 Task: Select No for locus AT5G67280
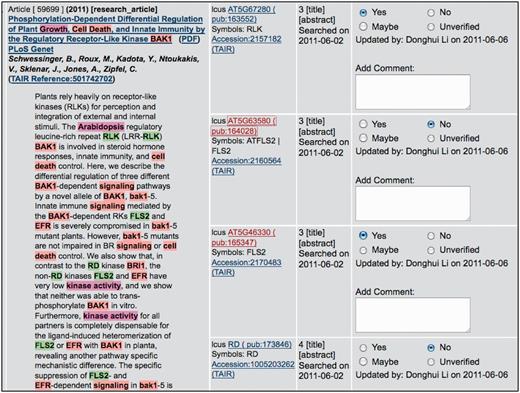click(431, 13)
